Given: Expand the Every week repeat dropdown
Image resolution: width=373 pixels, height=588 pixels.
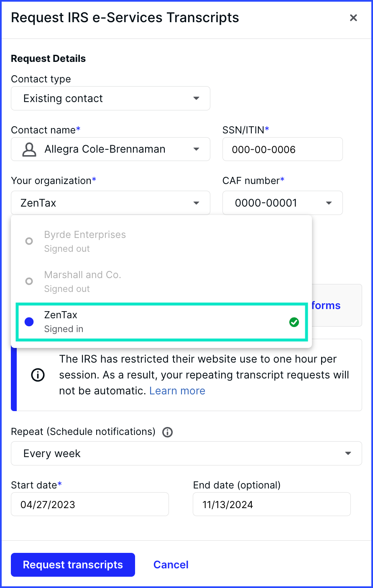Looking at the screenshot, I should click(x=186, y=453).
